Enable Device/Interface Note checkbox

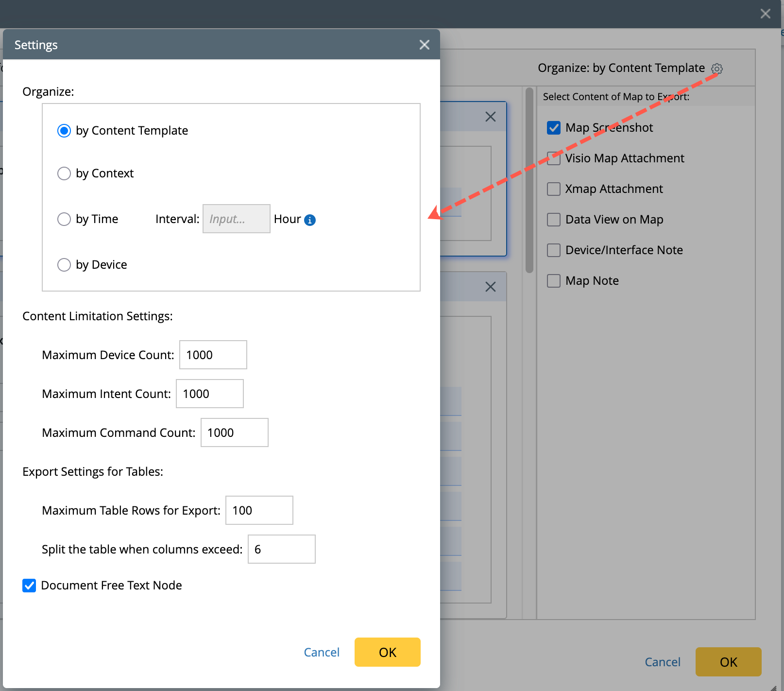554,250
